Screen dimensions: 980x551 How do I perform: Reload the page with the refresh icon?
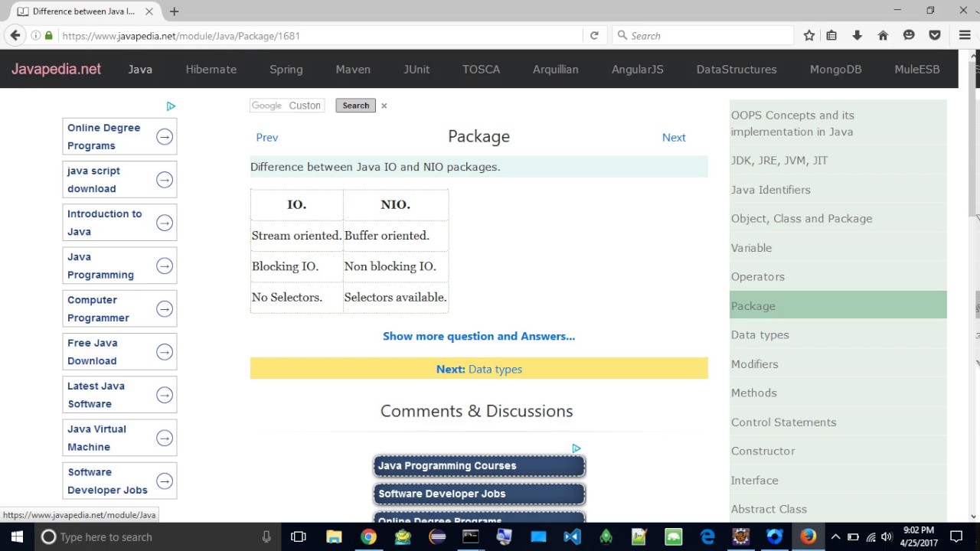pos(594,35)
